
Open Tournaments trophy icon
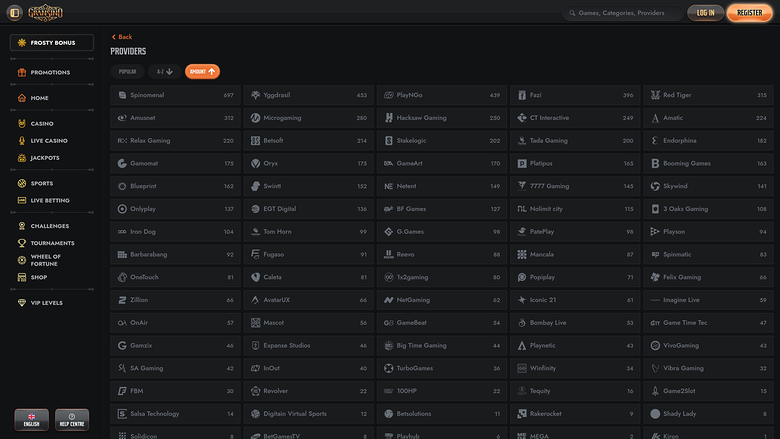pos(22,243)
